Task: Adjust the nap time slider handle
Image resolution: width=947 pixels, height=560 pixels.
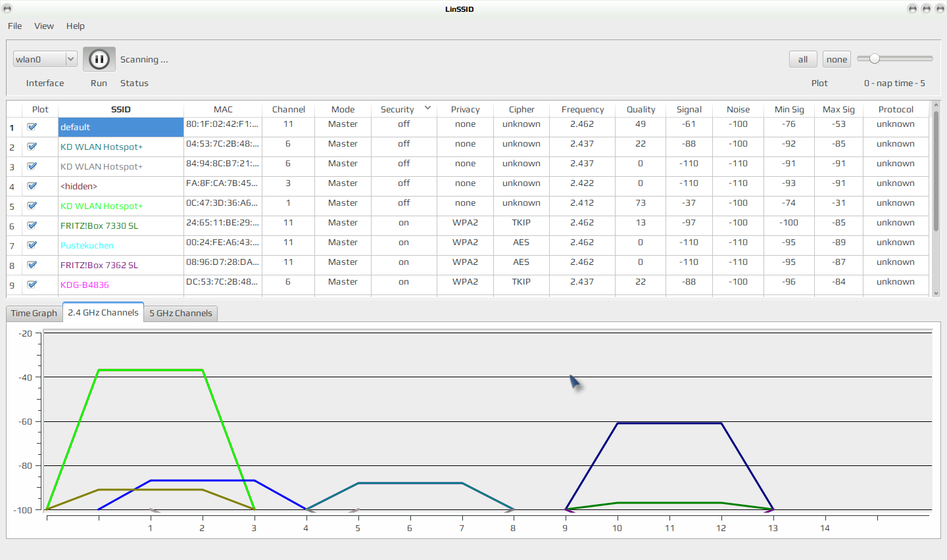Action: pos(874,58)
